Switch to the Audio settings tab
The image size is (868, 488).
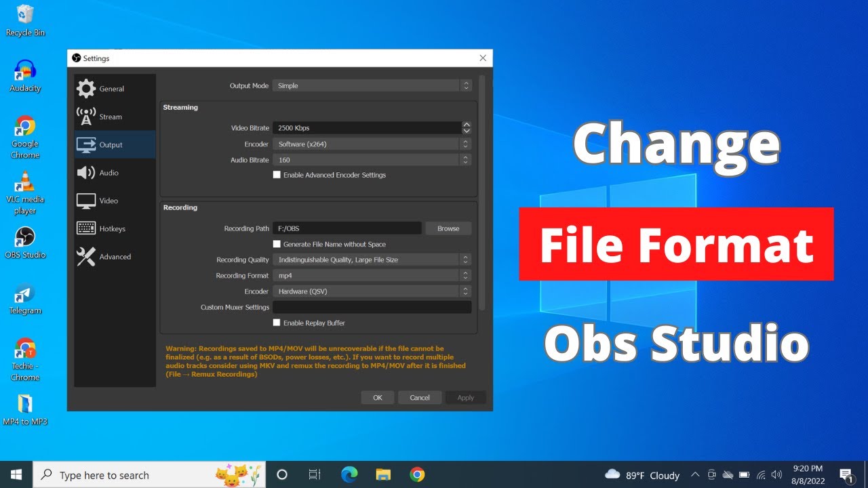(x=115, y=173)
